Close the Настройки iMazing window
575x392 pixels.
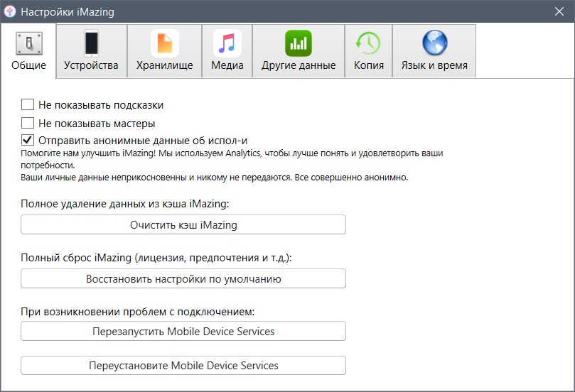coord(559,12)
